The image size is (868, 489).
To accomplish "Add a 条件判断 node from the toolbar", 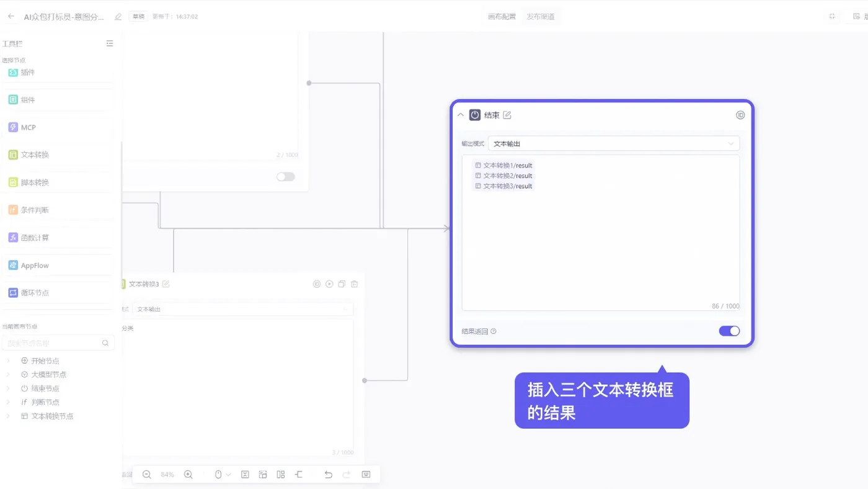I will tap(57, 210).
